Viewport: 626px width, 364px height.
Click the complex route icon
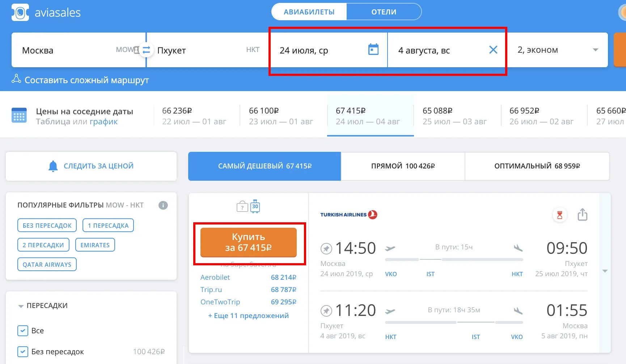(16, 79)
